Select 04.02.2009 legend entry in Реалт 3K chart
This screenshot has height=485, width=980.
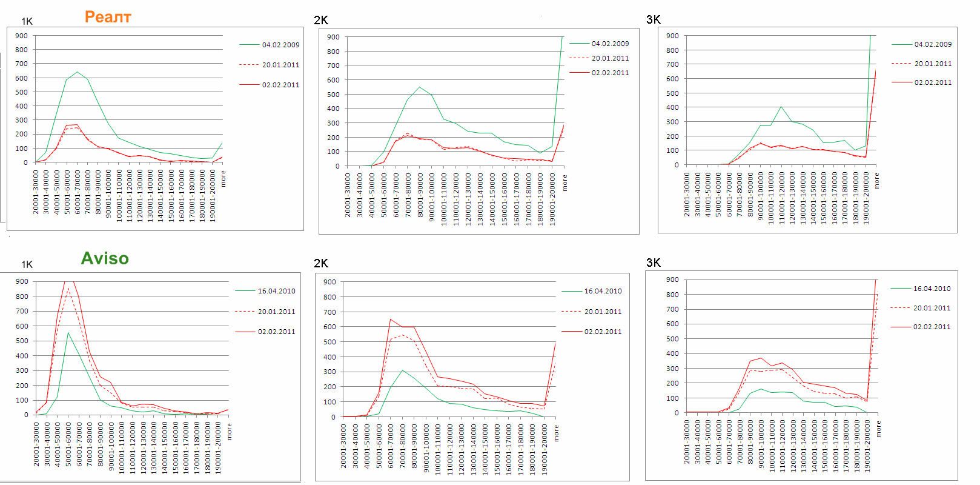coord(933,44)
